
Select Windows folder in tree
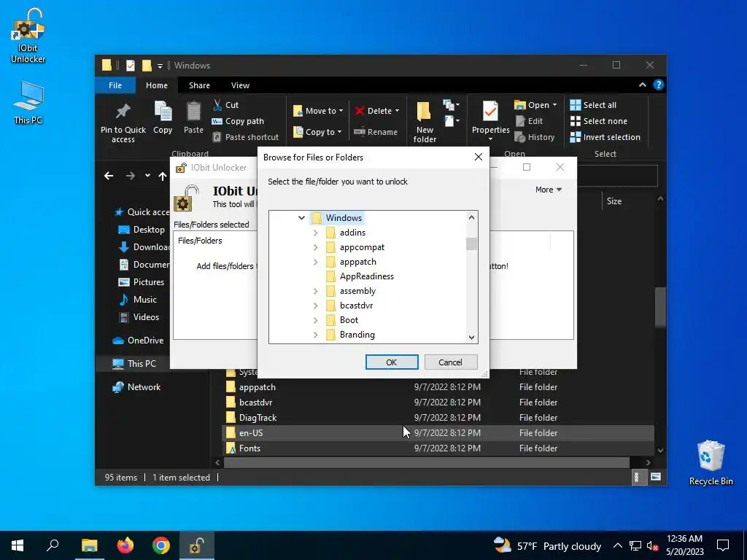coord(337,217)
